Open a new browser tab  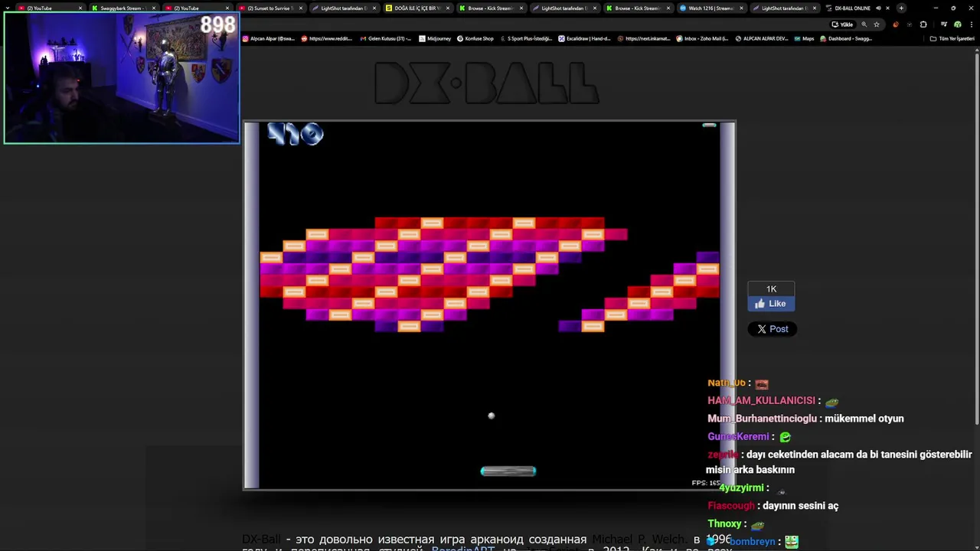[x=901, y=8]
